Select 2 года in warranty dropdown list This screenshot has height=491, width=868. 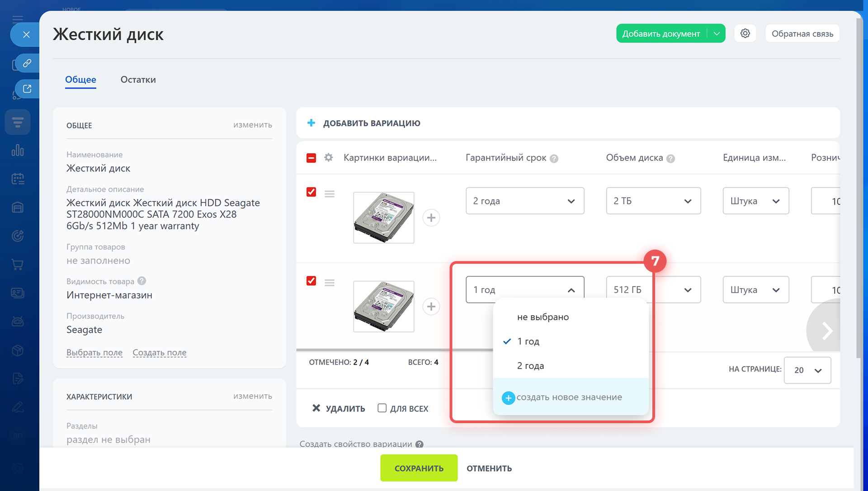coord(530,366)
